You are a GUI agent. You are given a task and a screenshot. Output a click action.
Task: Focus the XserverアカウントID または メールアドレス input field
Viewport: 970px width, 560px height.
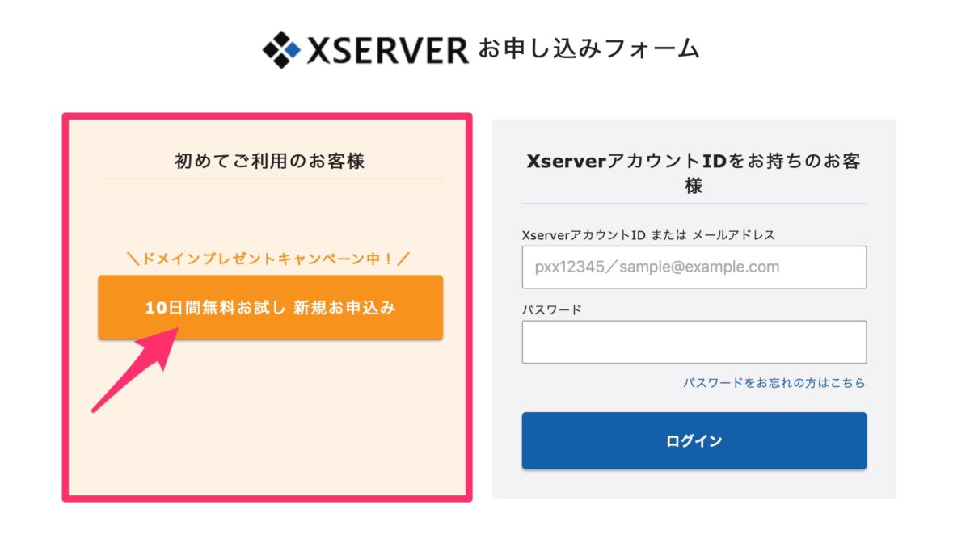point(694,267)
